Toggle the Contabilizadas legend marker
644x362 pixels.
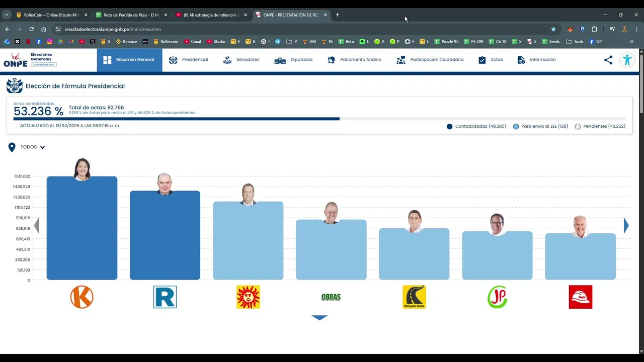click(450, 127)
